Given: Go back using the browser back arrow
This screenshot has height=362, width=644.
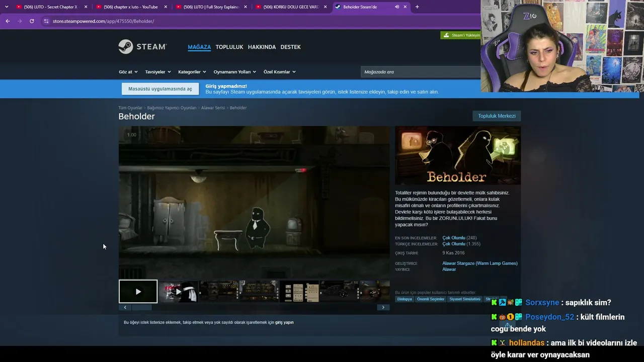Looking at the screenshot, I should 8,21.
